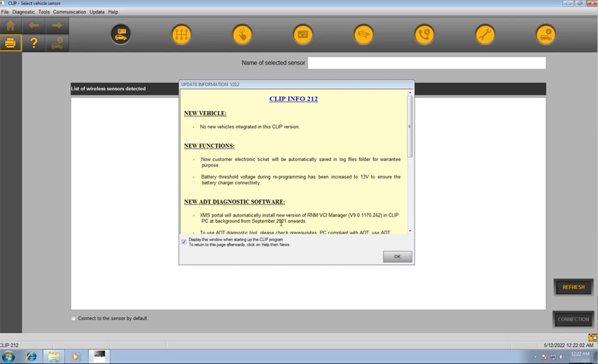Click the dialog scrollbar up arrow
Viewport: 598px width, 364px height.
click(410, 93)
